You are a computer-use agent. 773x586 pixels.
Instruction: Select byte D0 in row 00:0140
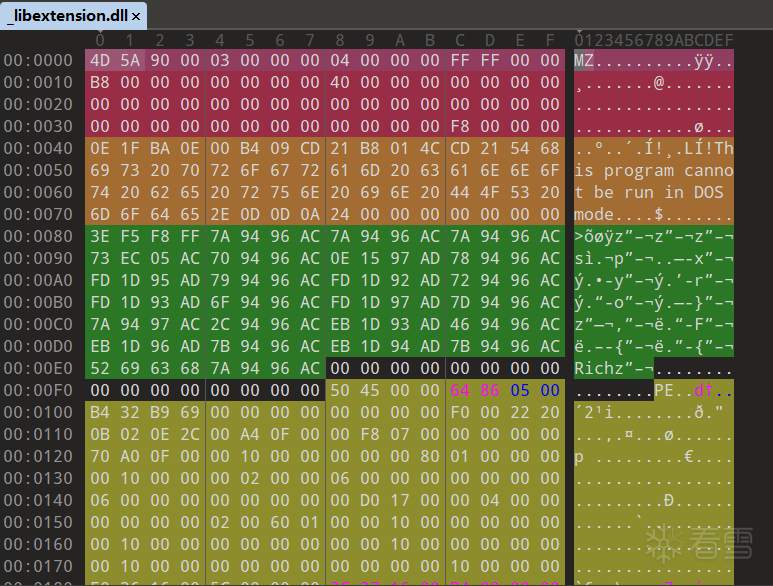click(370, 500)
